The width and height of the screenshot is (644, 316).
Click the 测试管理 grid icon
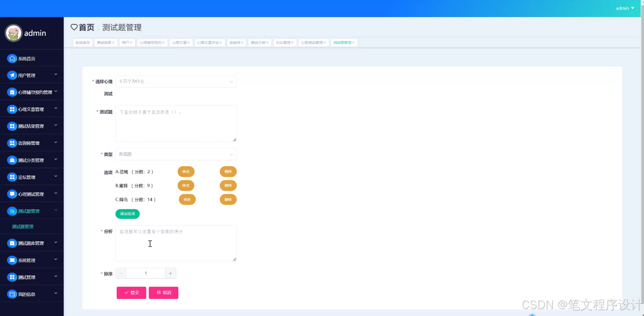pos(12,277)
